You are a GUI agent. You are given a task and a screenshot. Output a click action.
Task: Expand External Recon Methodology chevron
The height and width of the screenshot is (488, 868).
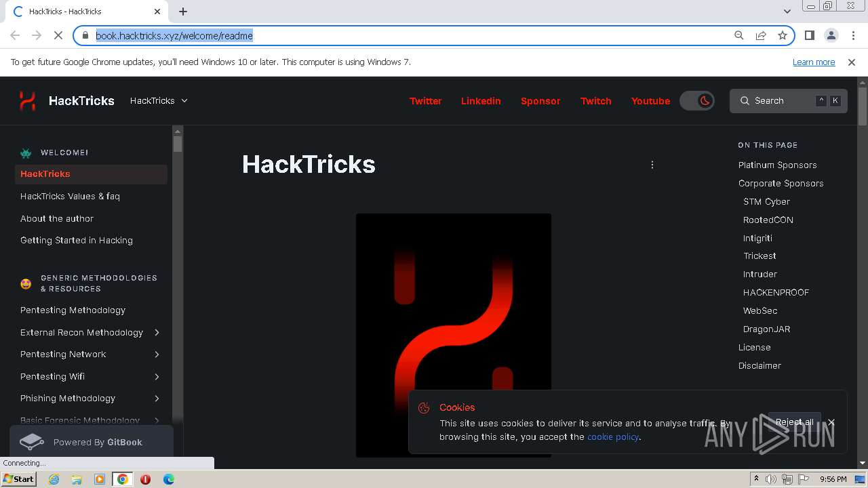point(157,332)
